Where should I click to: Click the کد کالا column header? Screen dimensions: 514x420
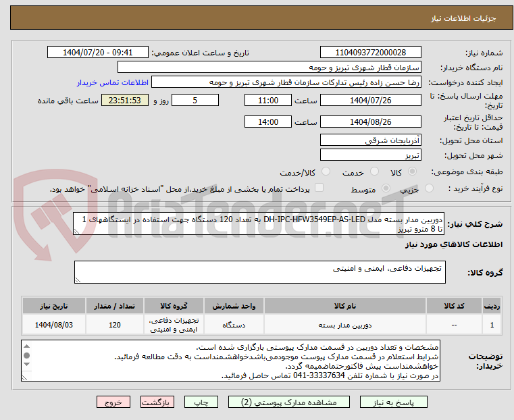454,306
